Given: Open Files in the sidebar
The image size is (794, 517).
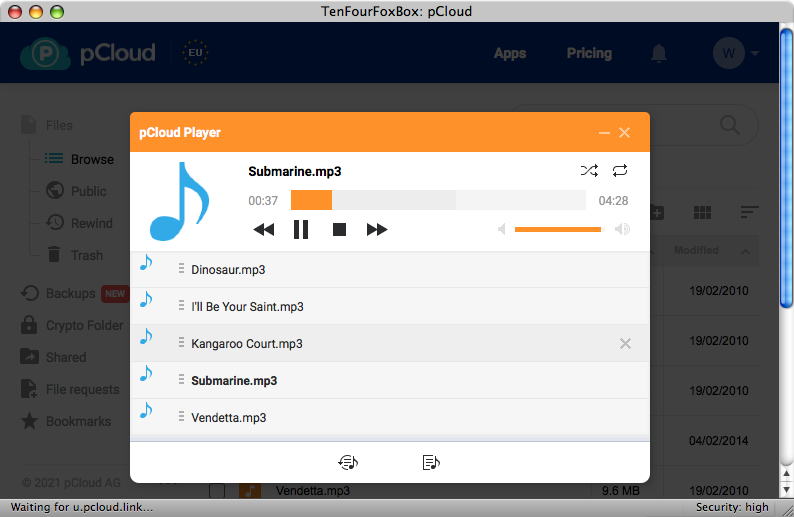Looking at the screenshot, I should tap(47, 125).
